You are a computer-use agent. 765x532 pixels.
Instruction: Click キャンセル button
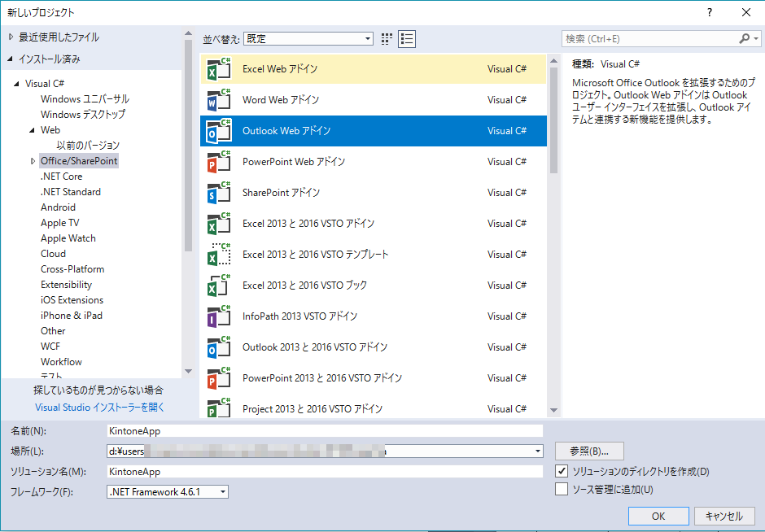[x=724, y=517]
